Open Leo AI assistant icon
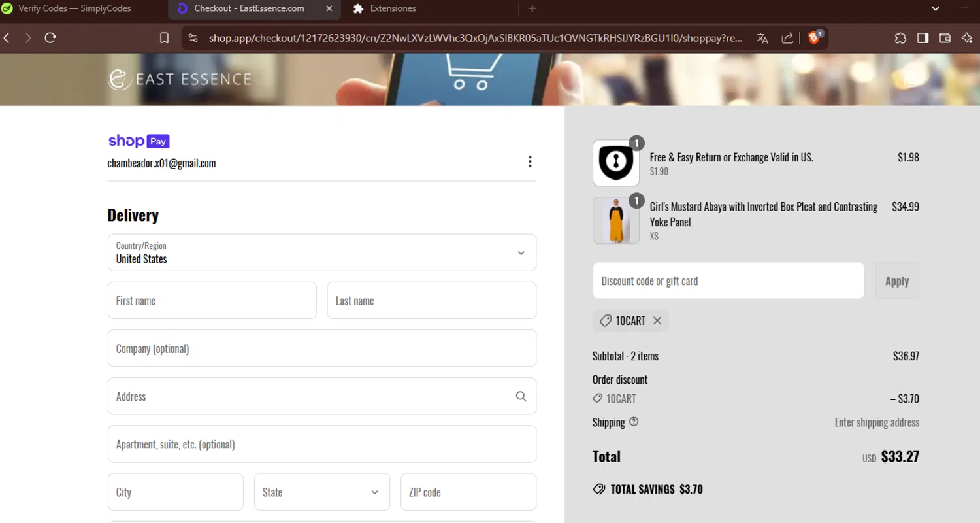980x523 pixels. (967, 38)
